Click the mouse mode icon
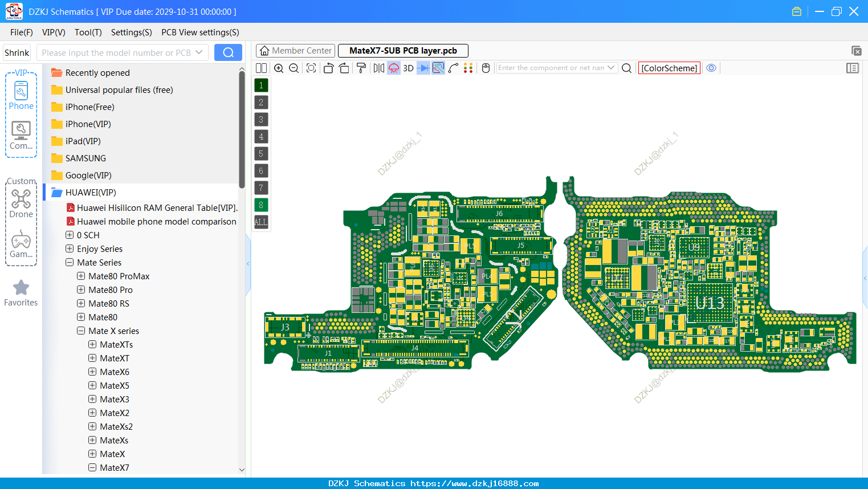The image size is (868, 489). [486, 68]
